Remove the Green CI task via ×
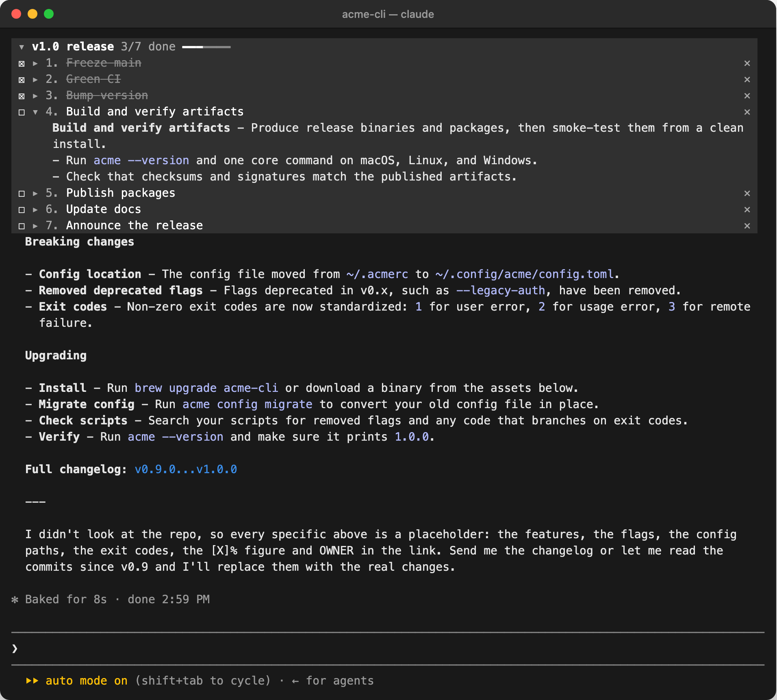 tap(747, 79)
